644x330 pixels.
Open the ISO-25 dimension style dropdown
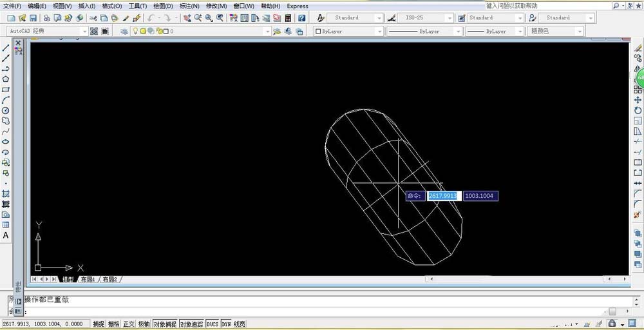pos(426,18)
